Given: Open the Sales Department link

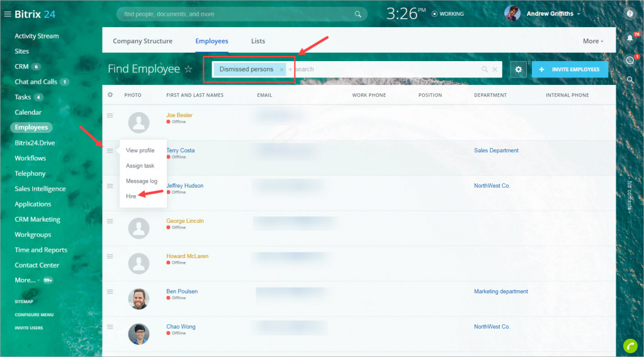Looking at the screenshot, I should coord(496,150).
